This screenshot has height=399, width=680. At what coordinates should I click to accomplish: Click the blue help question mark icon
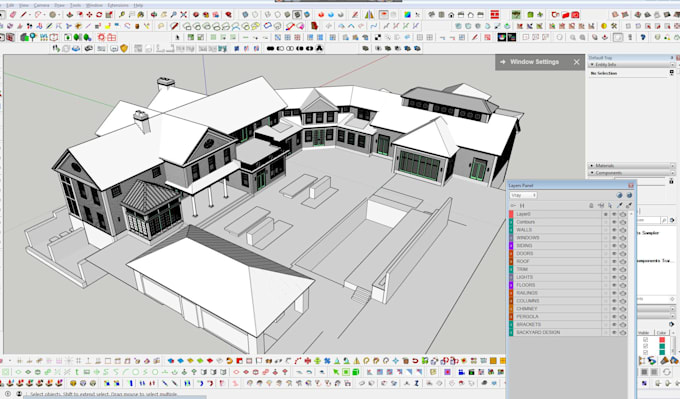point(643,38)
